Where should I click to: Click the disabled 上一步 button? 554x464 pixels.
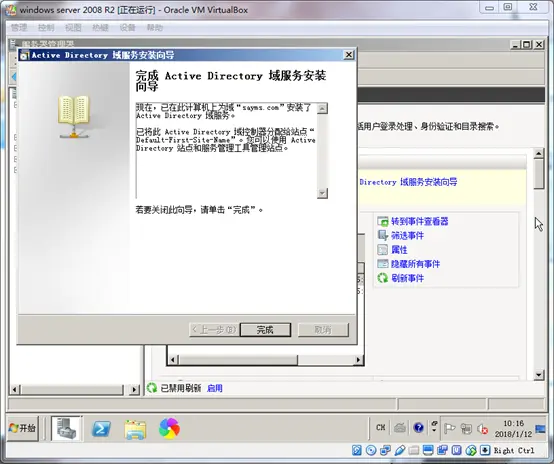(x=214, y=330)
